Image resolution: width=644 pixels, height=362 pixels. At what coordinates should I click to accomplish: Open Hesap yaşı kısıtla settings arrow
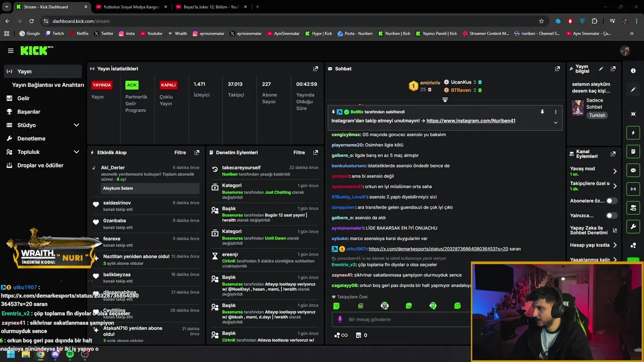pyautogui.click(x=615, y=245)
